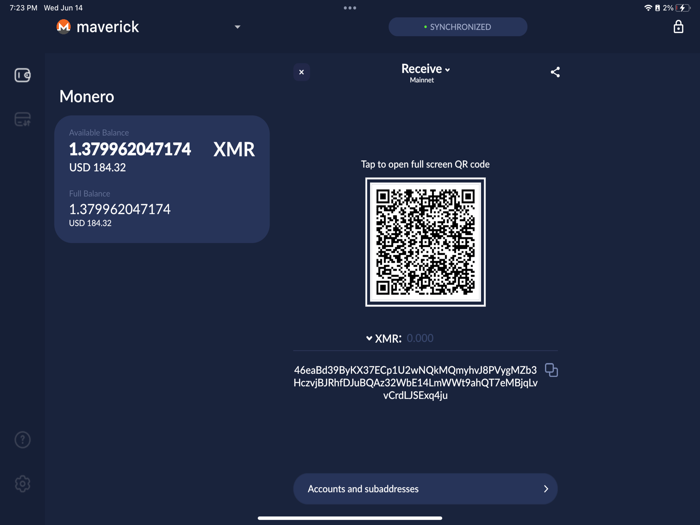Open the card/exchange sidebar icon

[x=22, y=119]
